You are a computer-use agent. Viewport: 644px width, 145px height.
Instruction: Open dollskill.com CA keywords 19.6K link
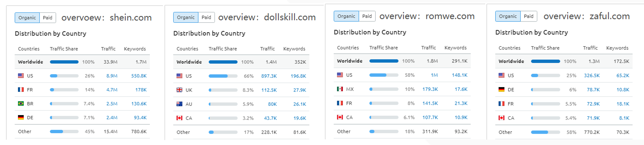(300, 118)
